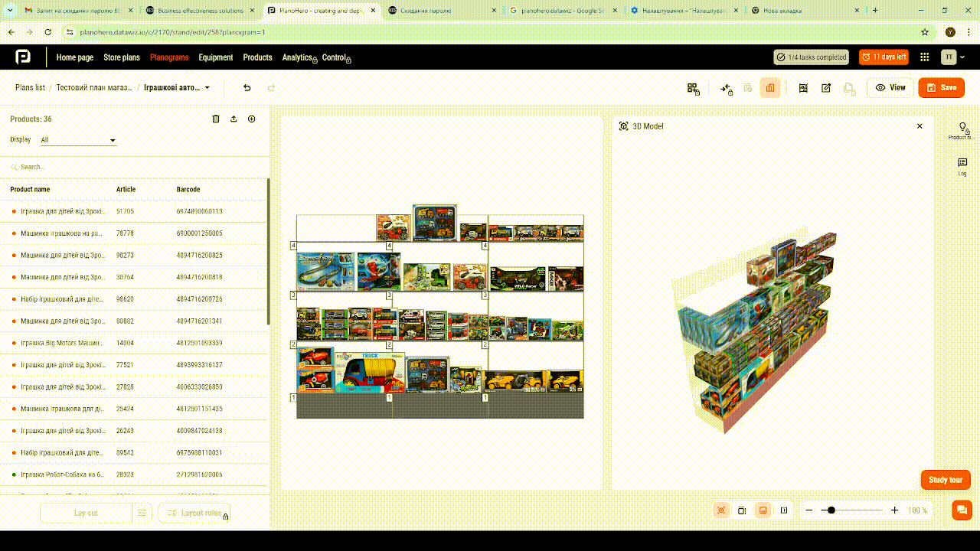
Task: Open the Log side panel
Action: pyautogui.click(x=962, y=166)
